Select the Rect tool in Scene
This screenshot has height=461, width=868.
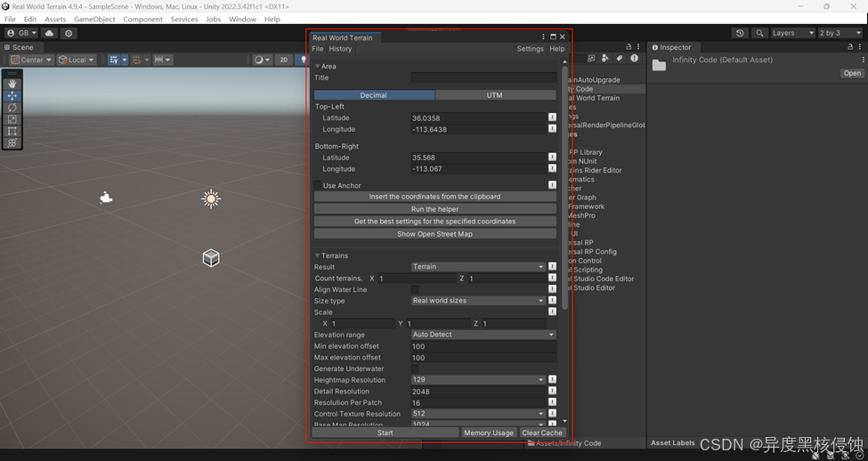(x=12, y=131)
